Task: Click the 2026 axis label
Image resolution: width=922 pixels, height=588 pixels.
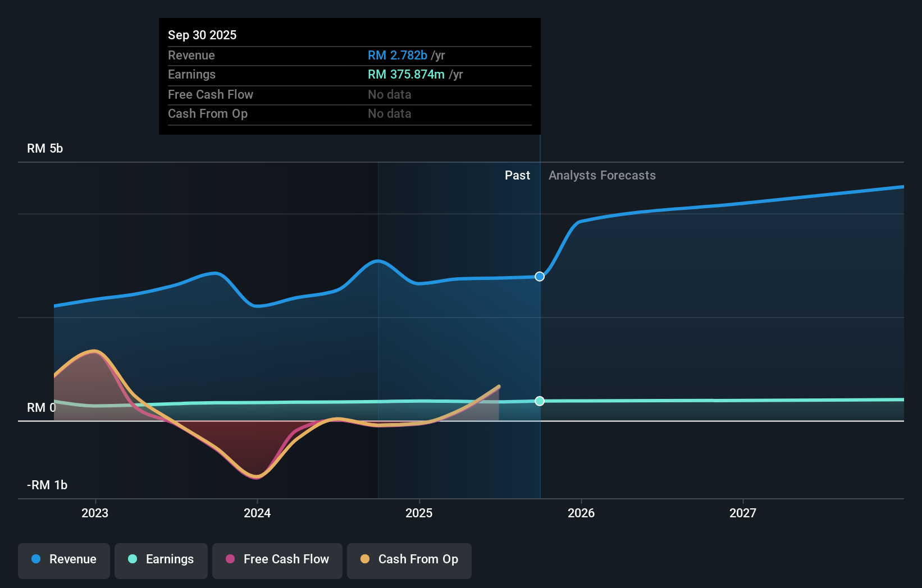Action: [582, 512]
